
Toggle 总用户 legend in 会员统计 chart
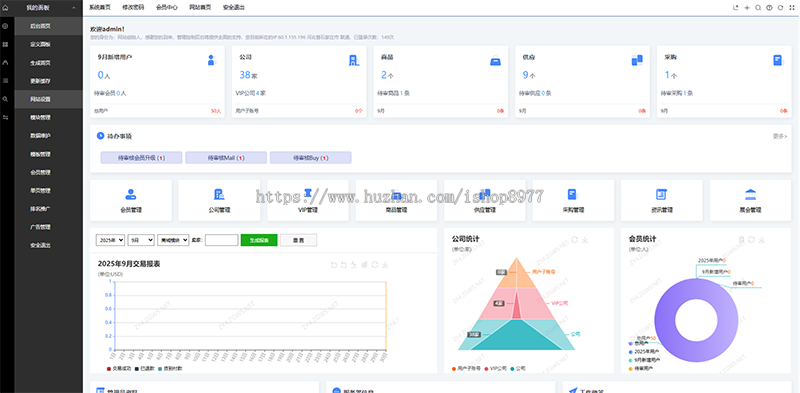tap(638, 343)
